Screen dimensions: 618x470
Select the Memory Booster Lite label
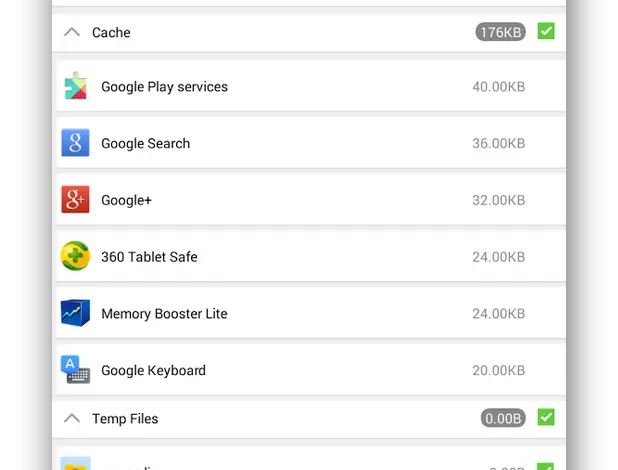(164, 314)
